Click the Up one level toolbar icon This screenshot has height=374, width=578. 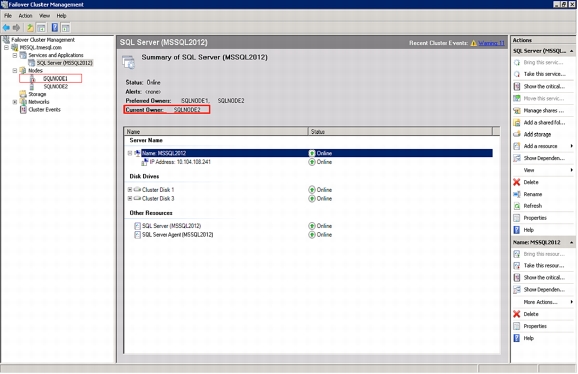pos(30,28)
